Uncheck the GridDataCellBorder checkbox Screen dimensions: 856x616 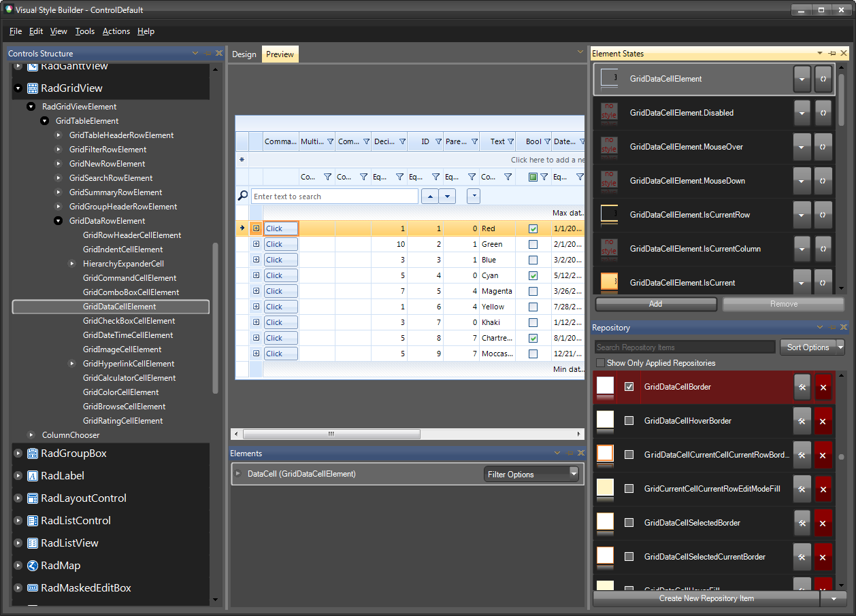(629, 387)
